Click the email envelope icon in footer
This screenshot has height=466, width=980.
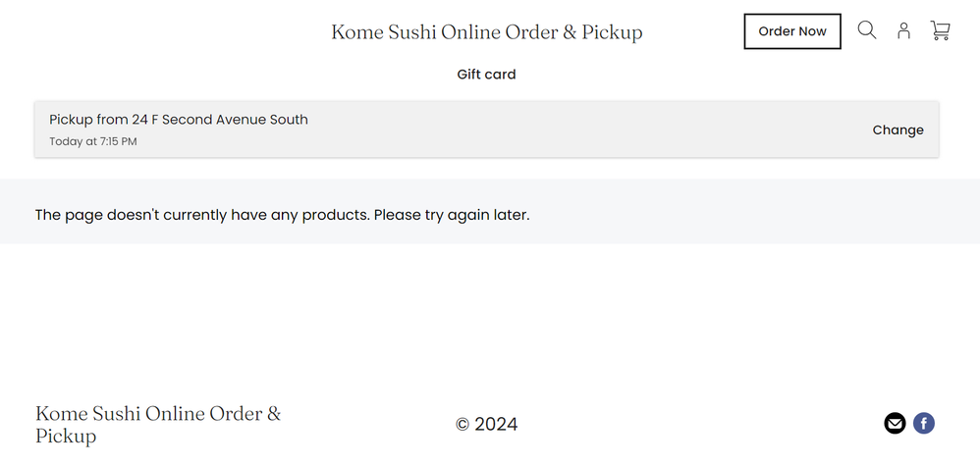pos(895,423)
